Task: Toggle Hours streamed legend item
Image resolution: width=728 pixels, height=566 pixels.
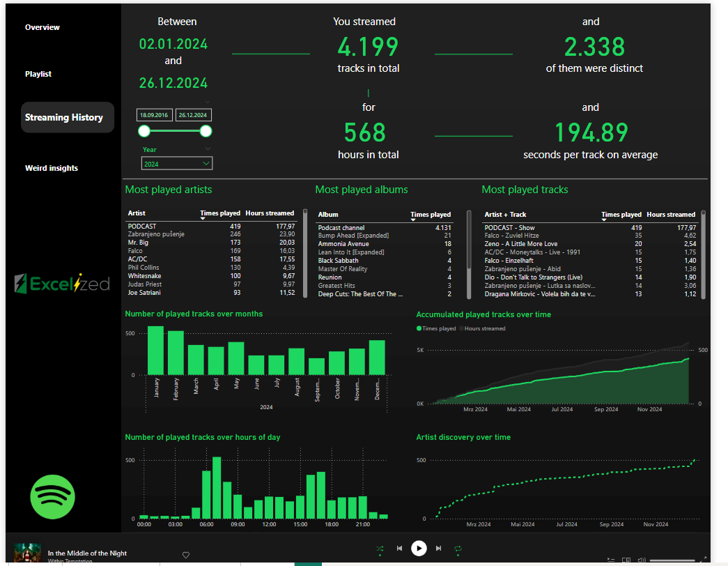Action: point(482,328)
